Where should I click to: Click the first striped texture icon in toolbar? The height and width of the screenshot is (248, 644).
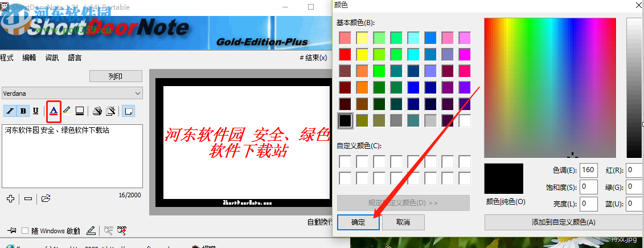pos(97,111)
